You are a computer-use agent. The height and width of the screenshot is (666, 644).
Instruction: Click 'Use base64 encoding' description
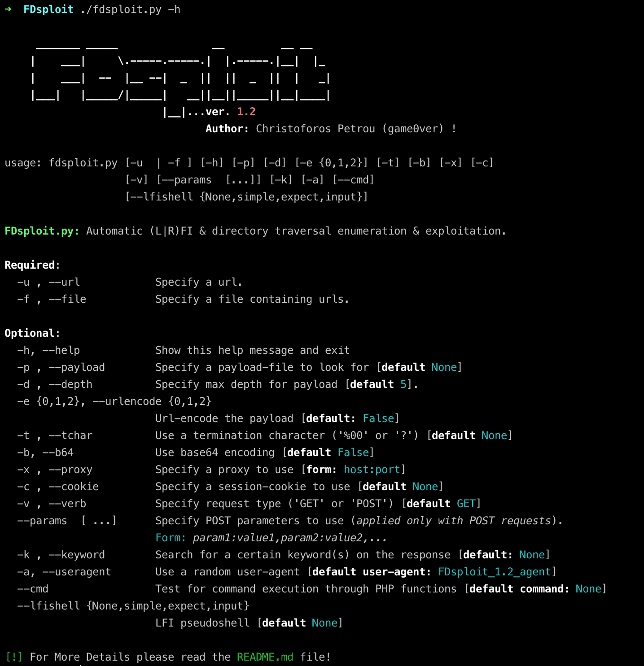click(x=215, y=453)
